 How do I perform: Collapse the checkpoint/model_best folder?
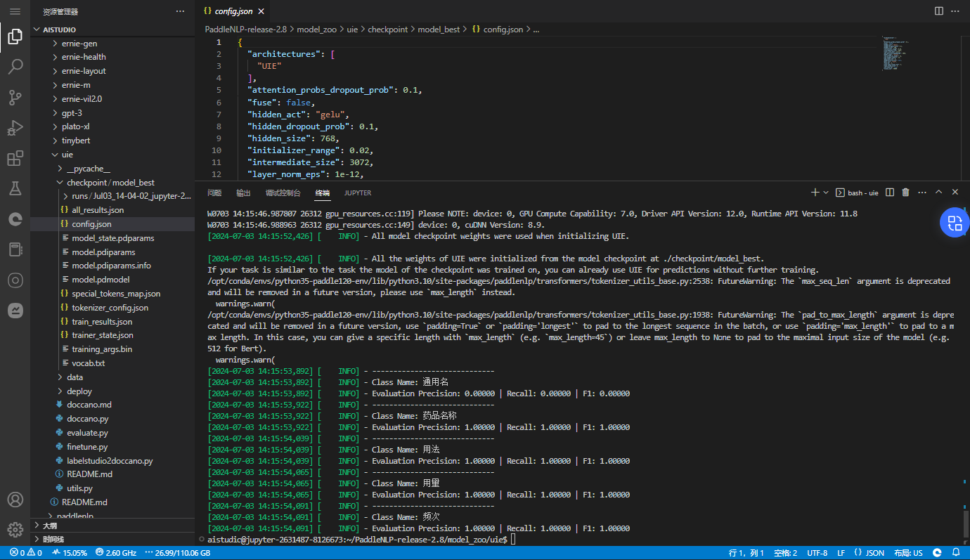tap(112, 182)
